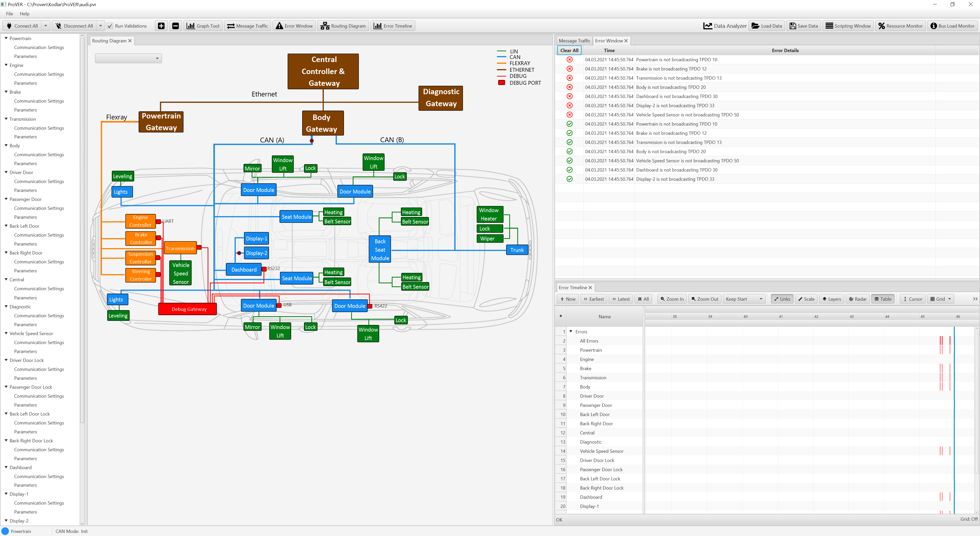Viewport: 980px width, 536px height.
Task: Click the plus add toolbar icon
Action: [161, 26]
